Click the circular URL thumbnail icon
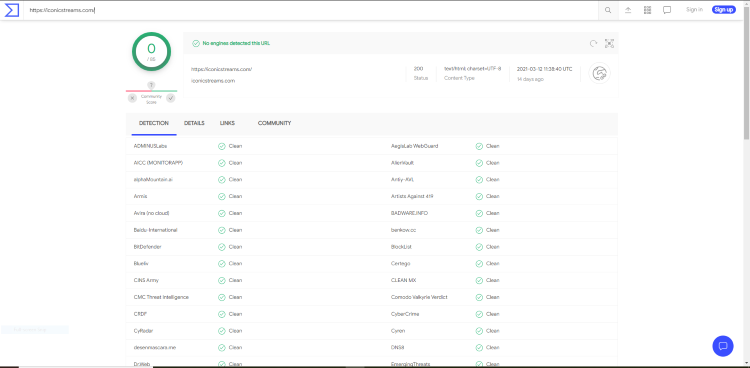 click(599, 73)
